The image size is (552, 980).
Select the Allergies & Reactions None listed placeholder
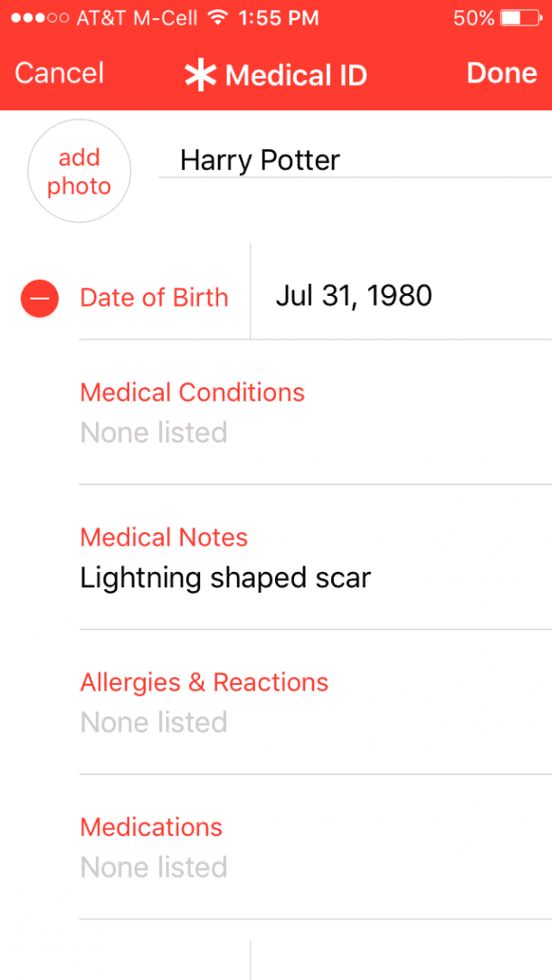pos(154,722)
